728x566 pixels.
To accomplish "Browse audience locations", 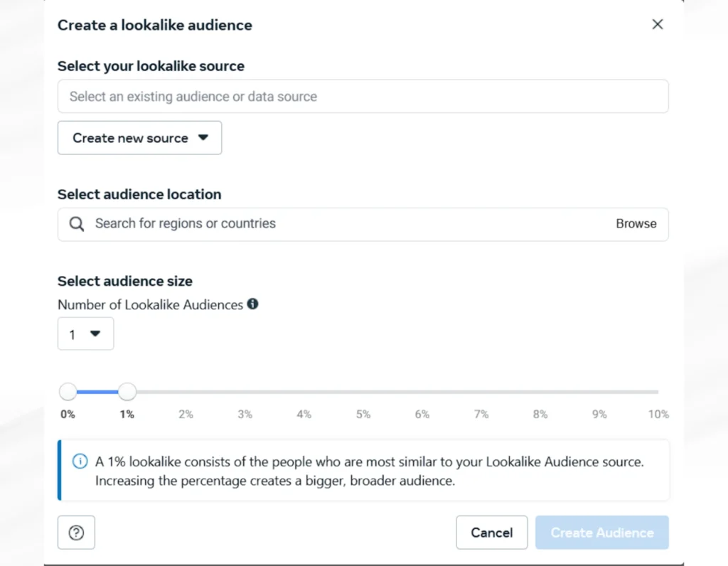I will 636,224.
